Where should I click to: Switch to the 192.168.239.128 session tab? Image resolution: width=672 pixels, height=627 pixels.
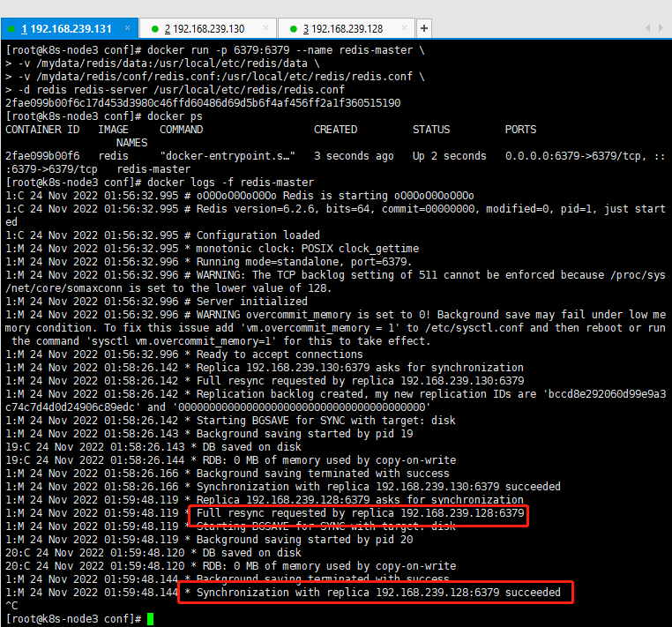click(x=347, y=29)
